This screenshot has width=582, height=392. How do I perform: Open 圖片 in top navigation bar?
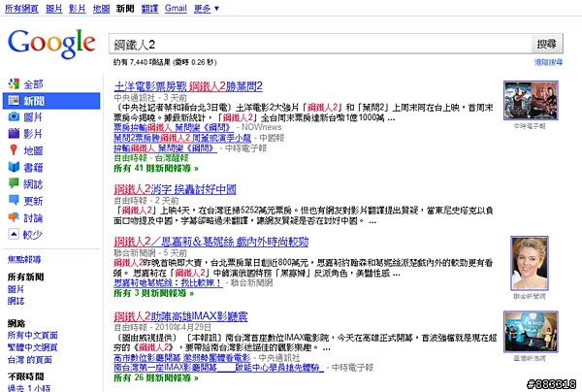[x=53, y=8]
